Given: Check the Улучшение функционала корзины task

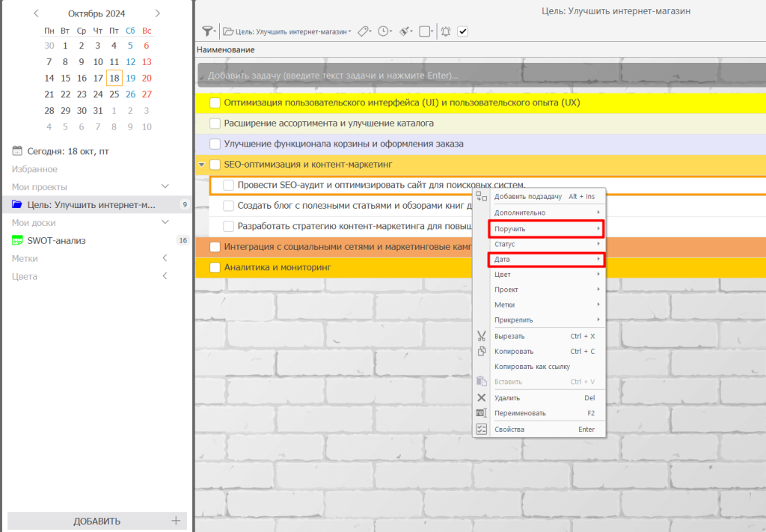Looking at the screenshot, I should click(215, 144).
